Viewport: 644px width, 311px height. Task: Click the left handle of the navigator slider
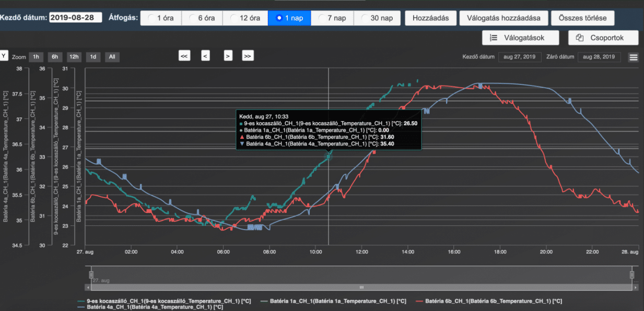(91, 274)
